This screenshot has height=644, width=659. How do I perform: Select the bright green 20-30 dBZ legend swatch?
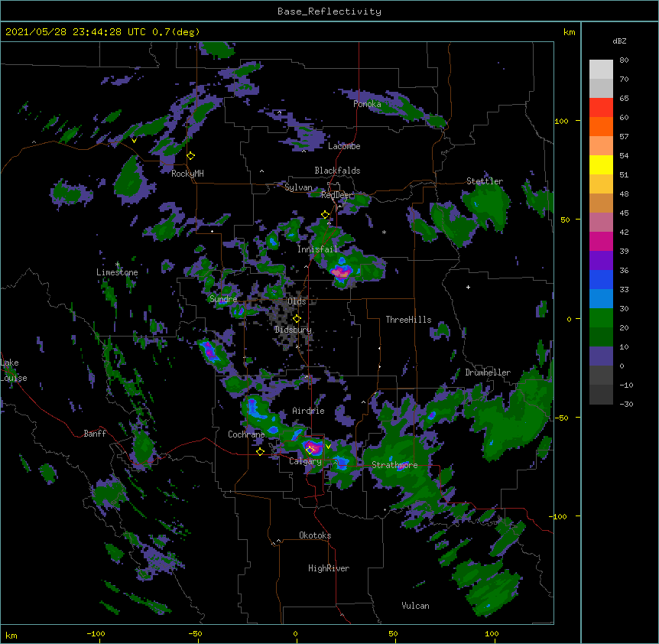[x=601, y=318]
